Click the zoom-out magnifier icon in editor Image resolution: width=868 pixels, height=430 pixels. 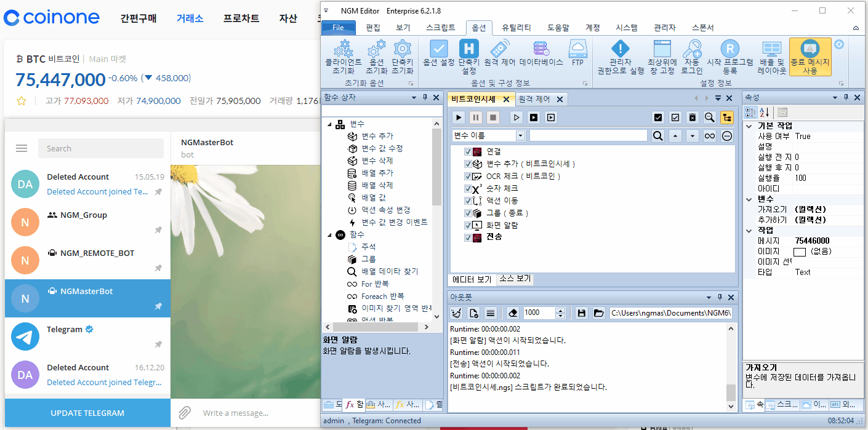(x=710, y=117)
